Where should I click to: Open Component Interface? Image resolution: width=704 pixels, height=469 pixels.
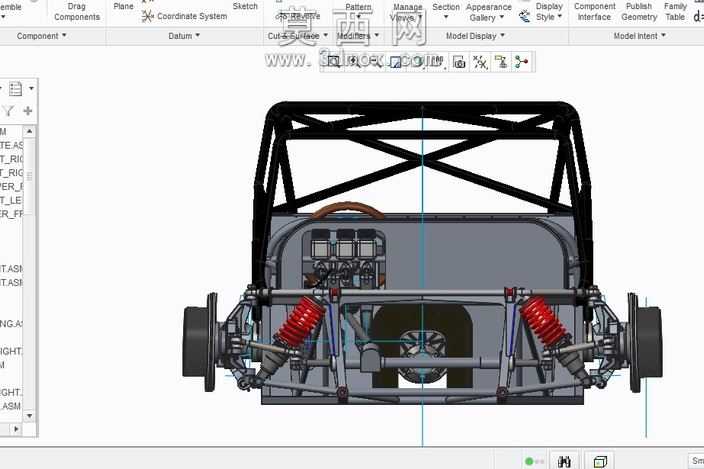(594, 12)
